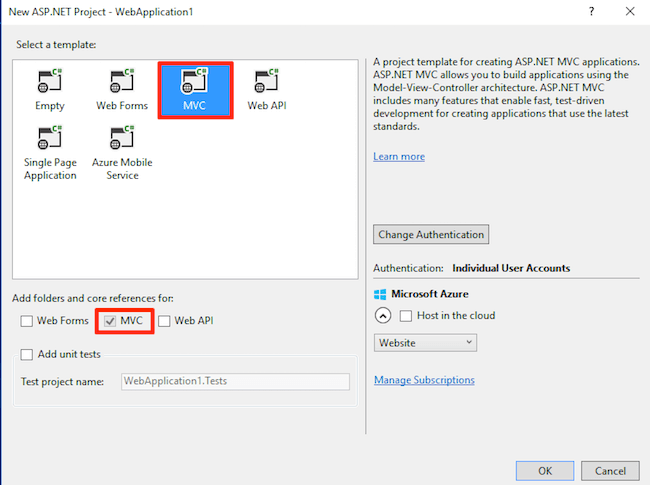The height and width of the screenshot is (485, 650).
Task: Confirm the dialog with OK
Action: [545, 471]
